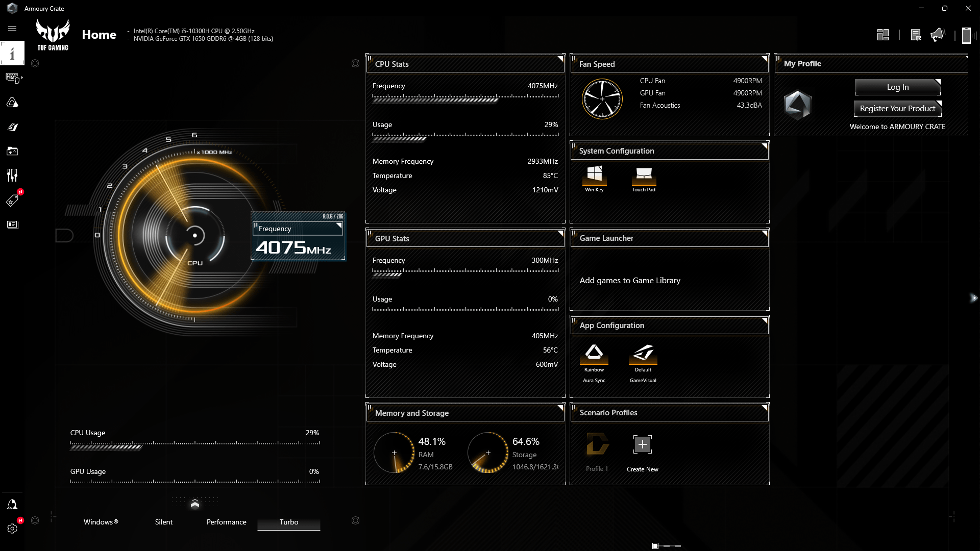Select the Turbo operating mode
Screen dimensions: 980x551
289,522
